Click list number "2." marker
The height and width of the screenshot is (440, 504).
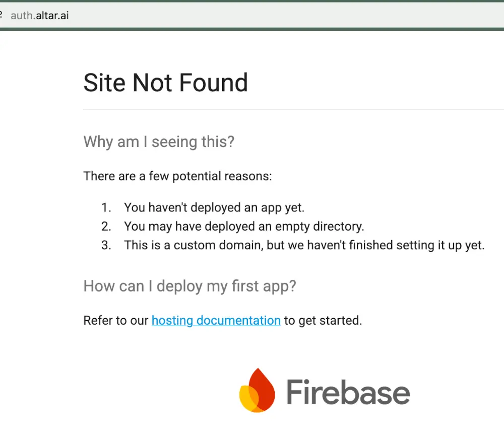(x=106, y=226)
